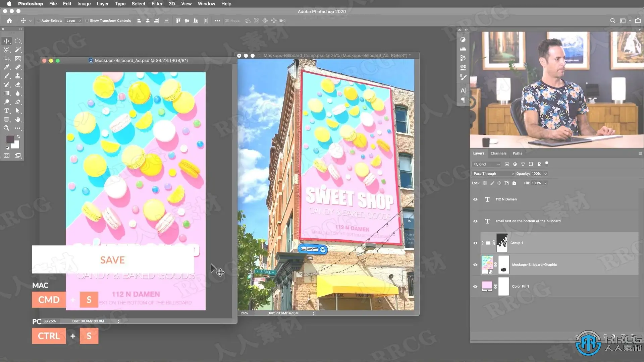Viewport: 644px width, 362px height.
Task: Expand the Group 1 layer folder
Action: click(x=483, y=243)
